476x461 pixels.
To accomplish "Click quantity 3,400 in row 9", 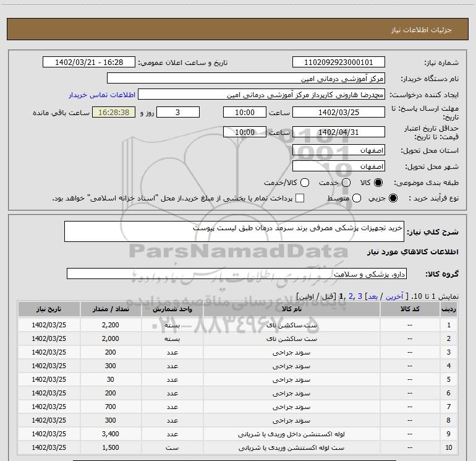I will tap(111, 434).
